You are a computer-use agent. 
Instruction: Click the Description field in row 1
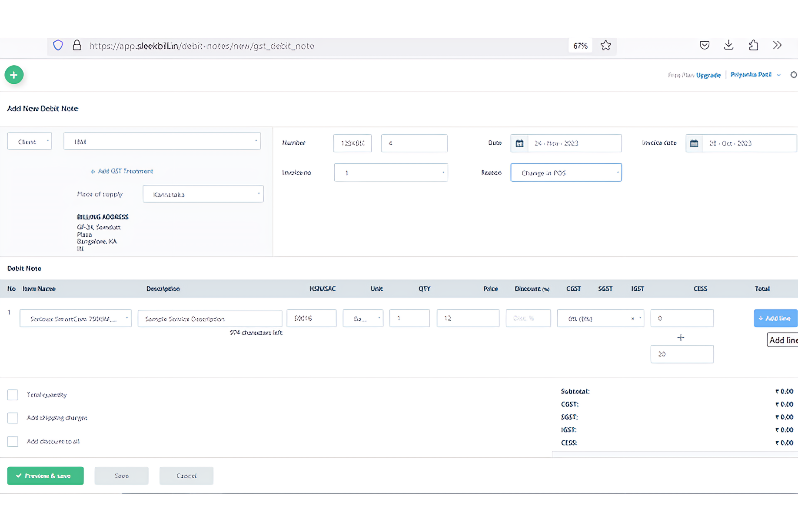click(210, 318)
